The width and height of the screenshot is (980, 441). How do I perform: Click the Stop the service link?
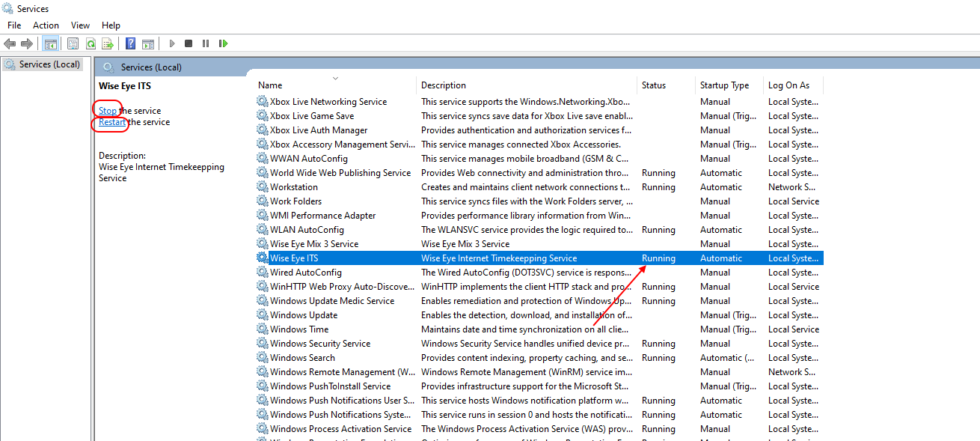[x=108, y=111]
